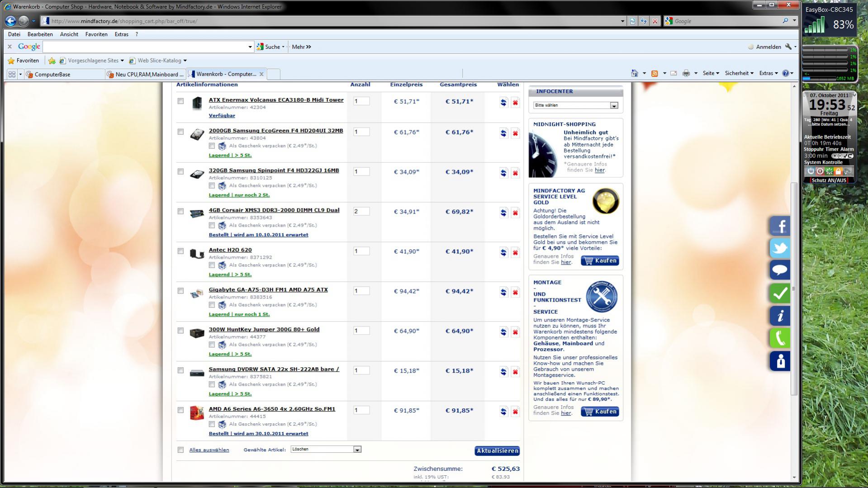Delete Gigabyte GA-A75-D3H from cart
868x488 pixels.
(x=515, y=293)
